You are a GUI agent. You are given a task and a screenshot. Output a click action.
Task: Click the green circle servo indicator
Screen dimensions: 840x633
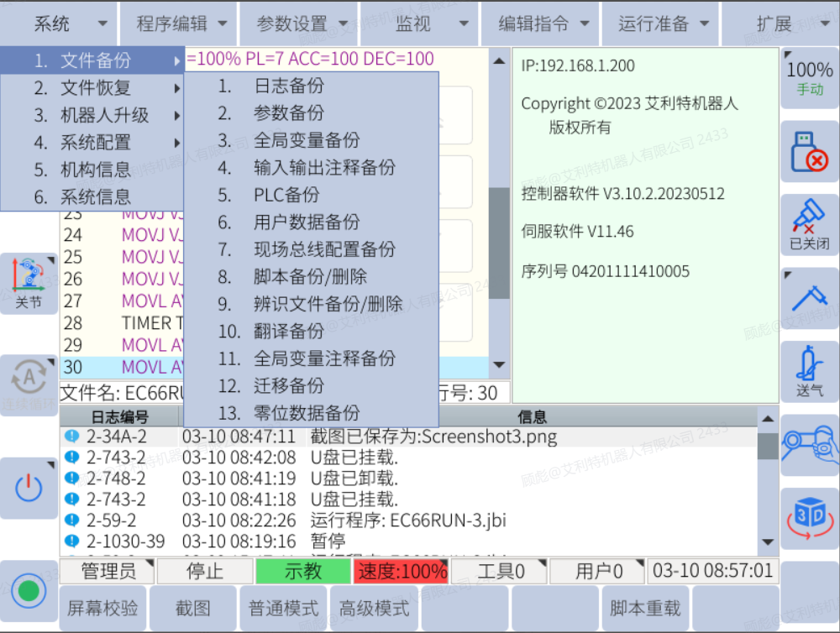pos(29,590)
